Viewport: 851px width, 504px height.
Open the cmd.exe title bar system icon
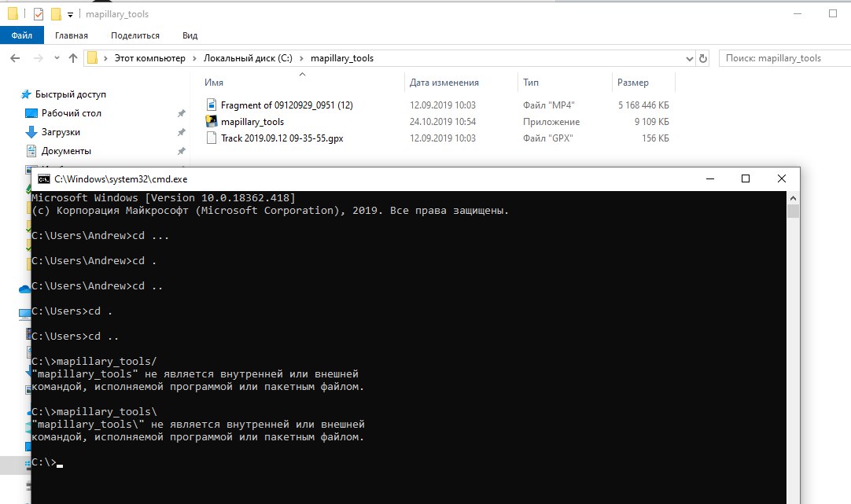(x=44, y=179)
